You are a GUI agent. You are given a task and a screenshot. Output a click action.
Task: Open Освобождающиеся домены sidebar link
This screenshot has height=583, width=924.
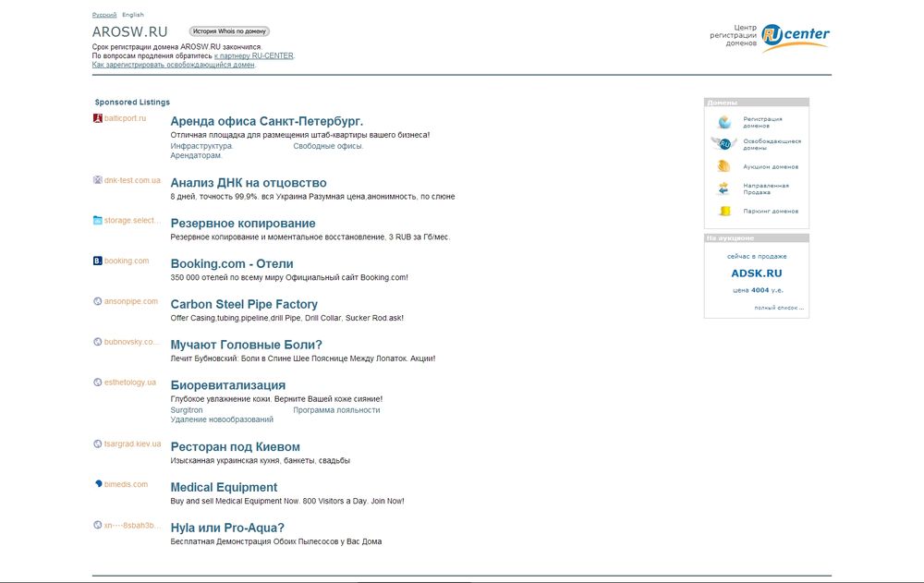point(772,144)
